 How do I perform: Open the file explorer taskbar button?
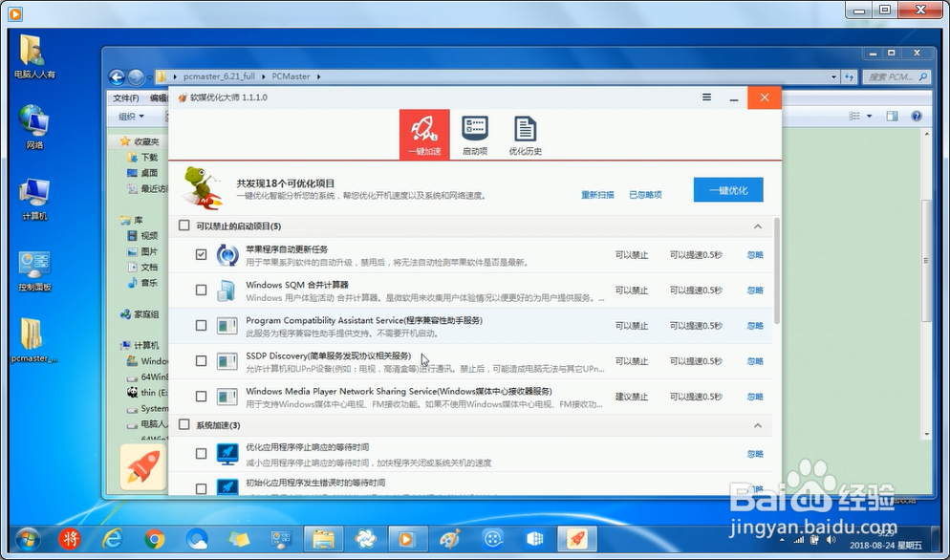pyautogui.click(x=324, y=539)
